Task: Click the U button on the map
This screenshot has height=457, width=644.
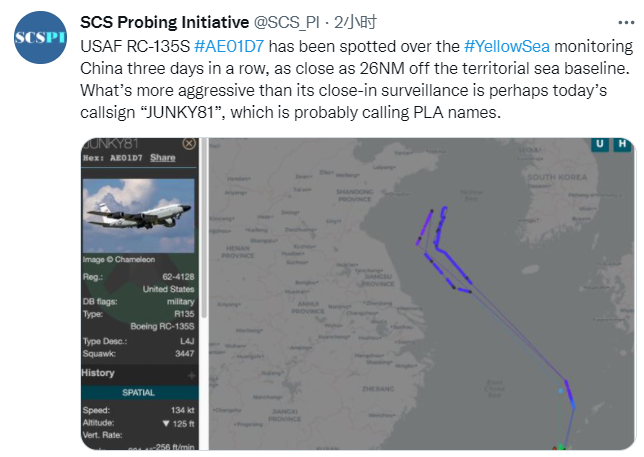Action: 599,144
